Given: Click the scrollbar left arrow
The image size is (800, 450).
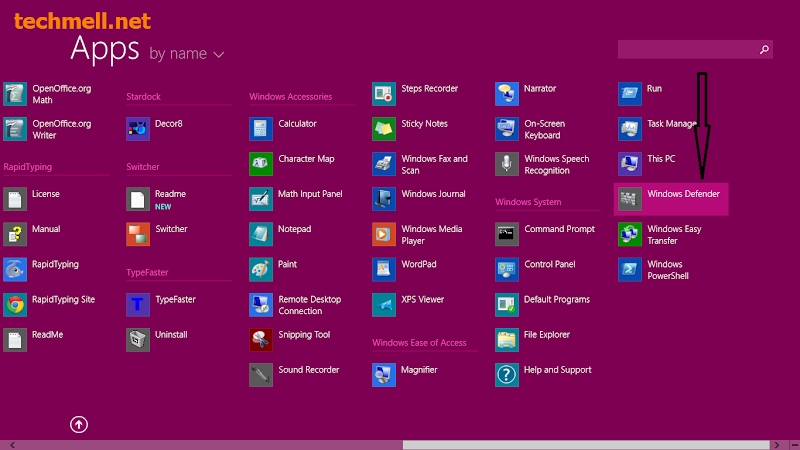Looking at the screenshot, I should [x=12, y=445].
